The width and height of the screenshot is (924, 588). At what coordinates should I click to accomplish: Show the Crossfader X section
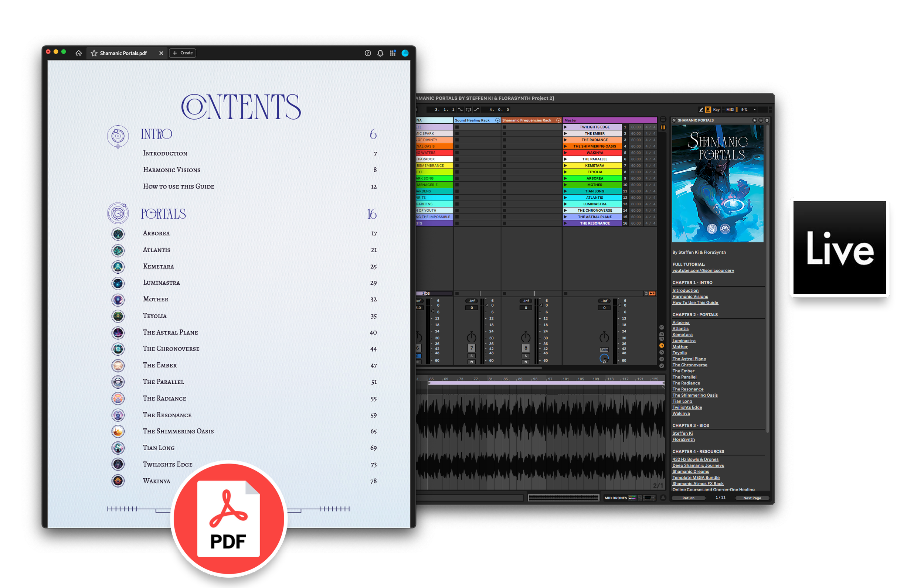662,359
